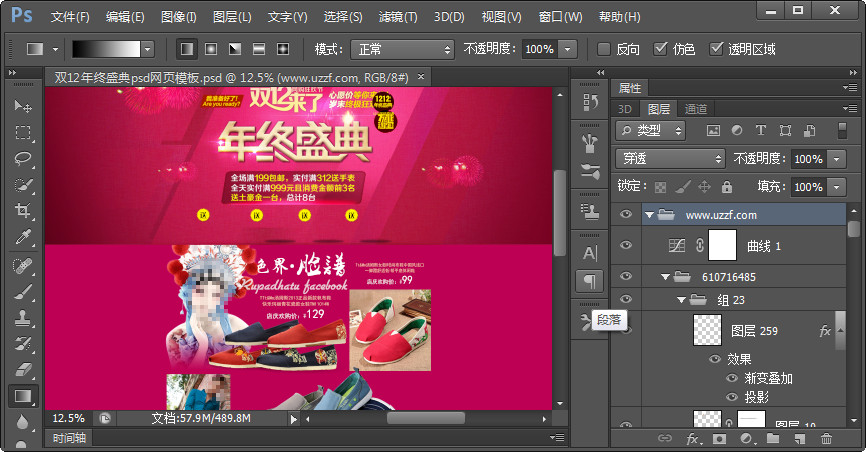Choose the reflected gradient style
The width and height of the screenshot is (866, 452).
pos(259,49)
